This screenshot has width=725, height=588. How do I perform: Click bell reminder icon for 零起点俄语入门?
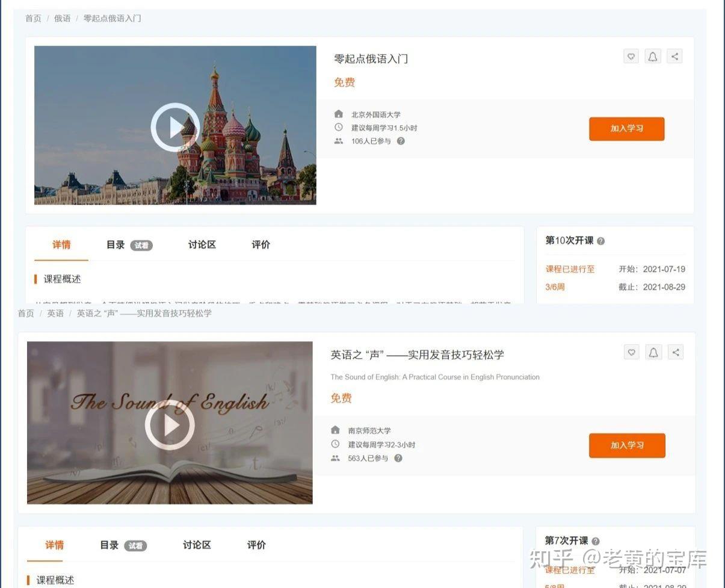point(653,57)
